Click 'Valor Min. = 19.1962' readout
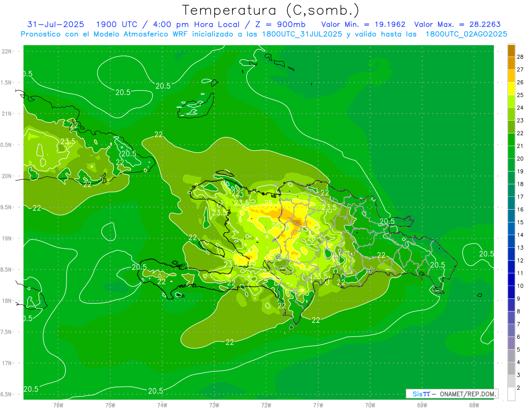 pos(363,24)
